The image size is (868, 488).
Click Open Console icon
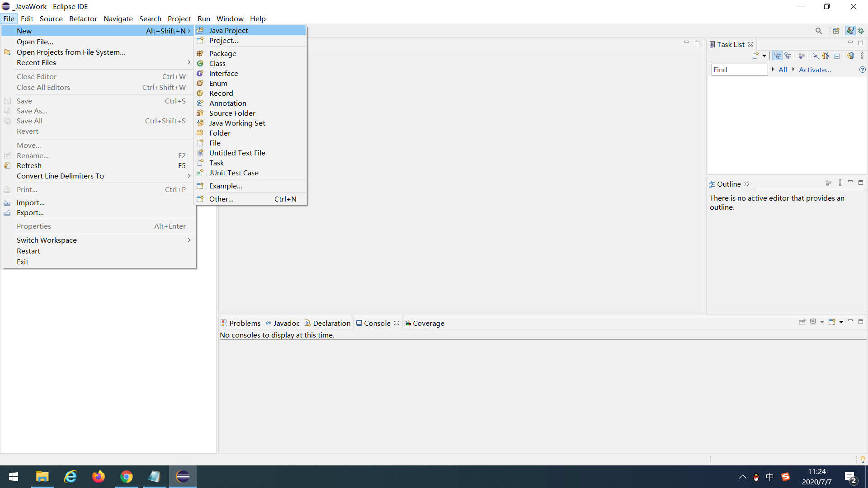click(x=832, y=322)
